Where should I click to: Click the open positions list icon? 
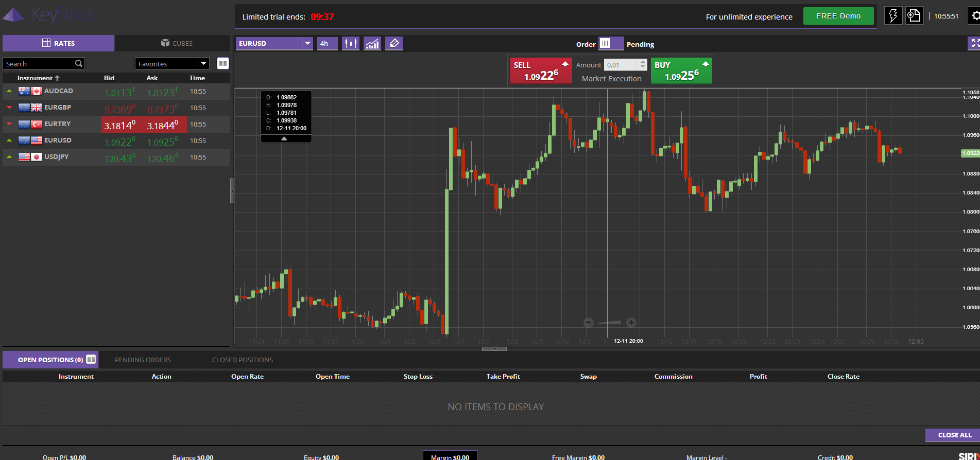(91, 359)
